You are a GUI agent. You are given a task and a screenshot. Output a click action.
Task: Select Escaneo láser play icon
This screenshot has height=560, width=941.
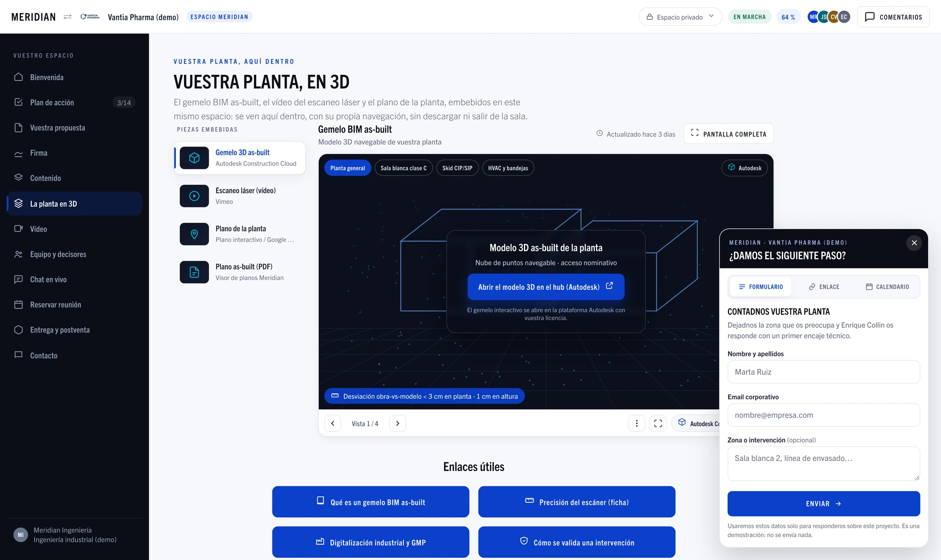[194, 196]
